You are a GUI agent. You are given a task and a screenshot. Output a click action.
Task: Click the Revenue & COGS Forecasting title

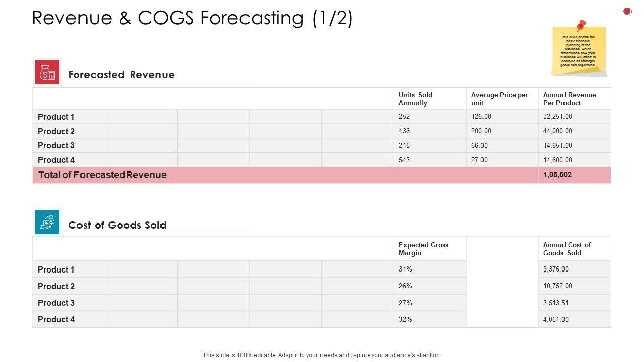pos(192,18)
